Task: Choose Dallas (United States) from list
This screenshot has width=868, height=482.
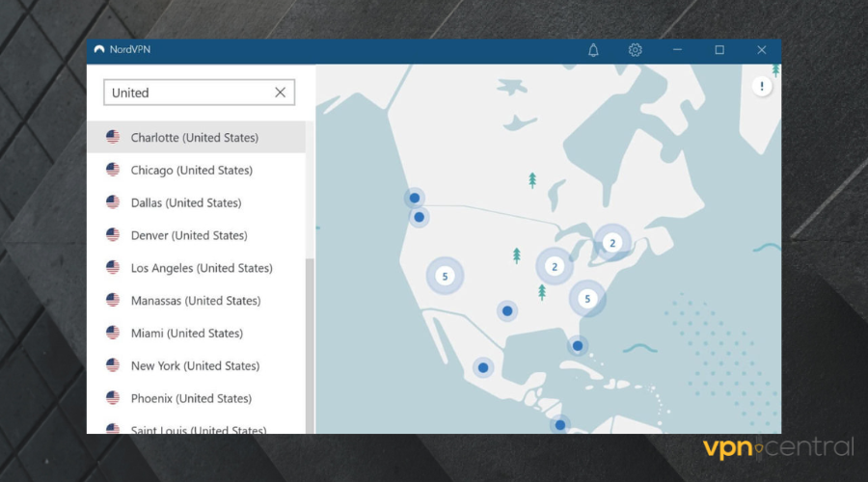Action: point(186,203)
